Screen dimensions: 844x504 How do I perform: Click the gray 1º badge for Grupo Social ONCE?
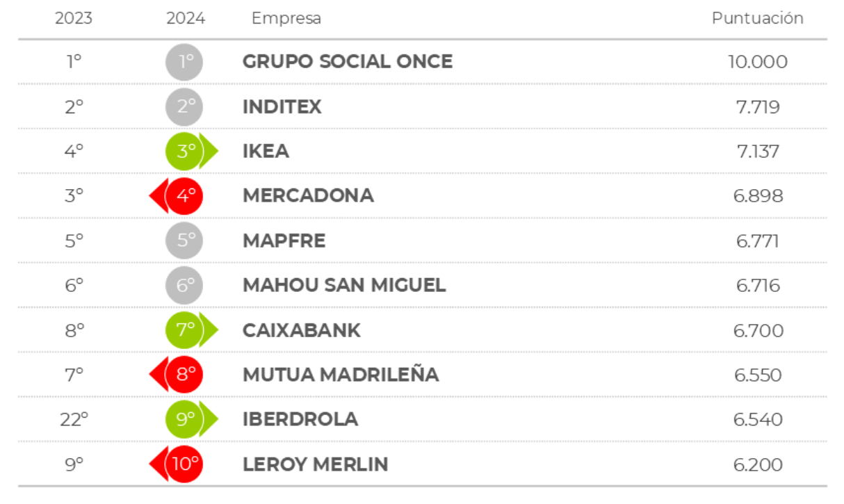coord(185,62)
